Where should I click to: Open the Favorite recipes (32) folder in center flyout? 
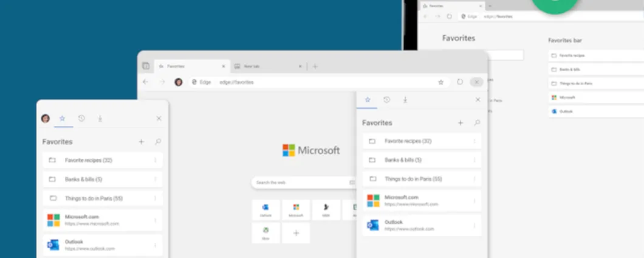422,141
